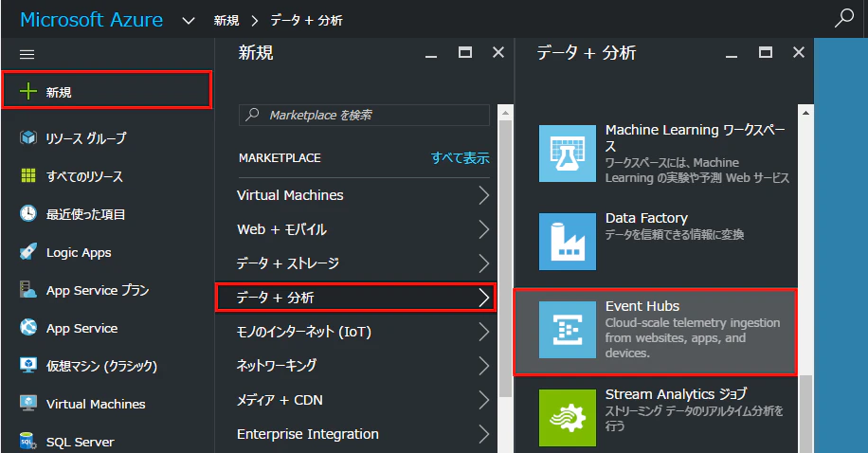Screen dimensions: 868x453
Task: Choose Machine Learning ワークスペース title
Action: [x=696, y=138]
